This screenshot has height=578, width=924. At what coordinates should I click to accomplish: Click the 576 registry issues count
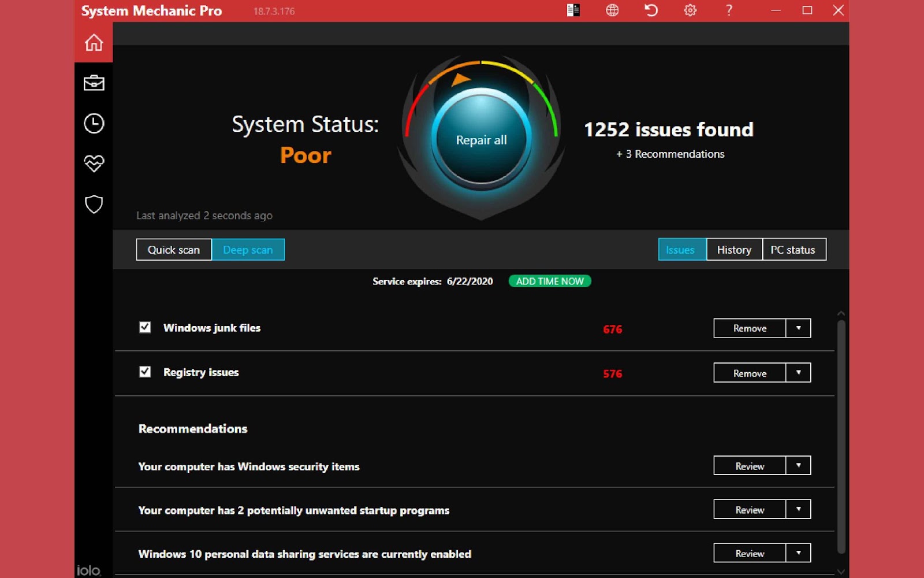point(613,374)
